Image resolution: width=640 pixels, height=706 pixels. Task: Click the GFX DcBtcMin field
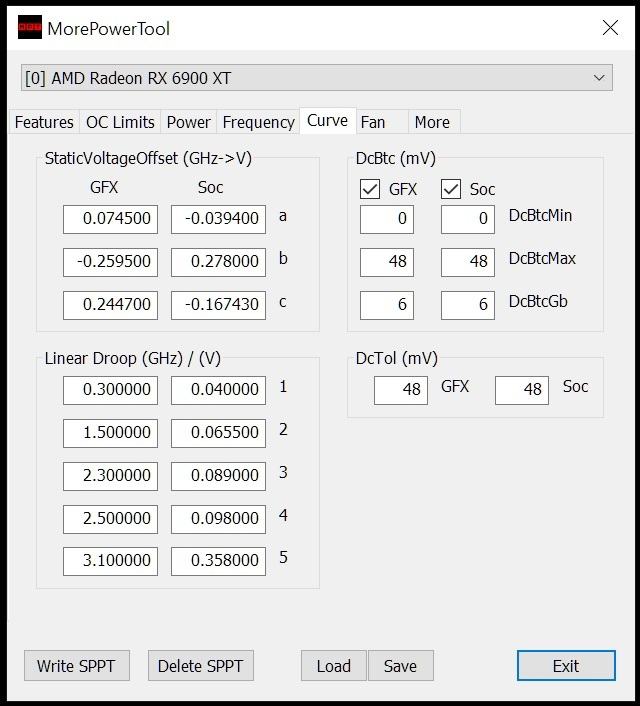pyautogui.click(x=387, y=219)
